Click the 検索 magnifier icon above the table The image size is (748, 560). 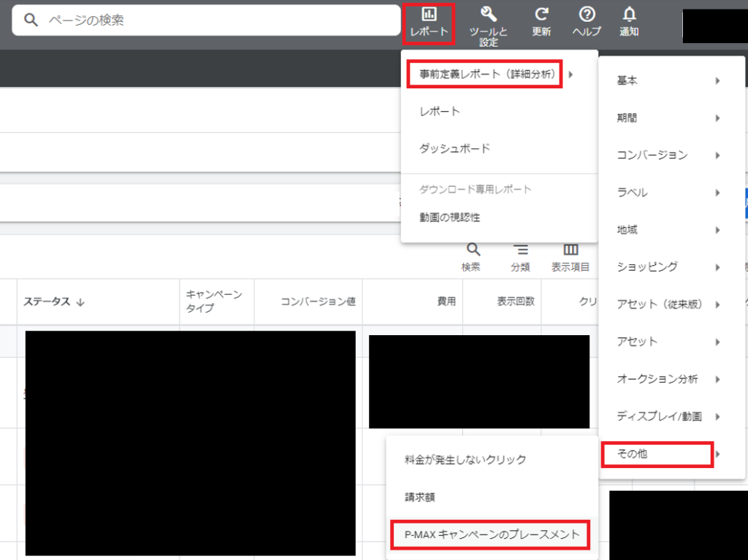pos(471,253)
